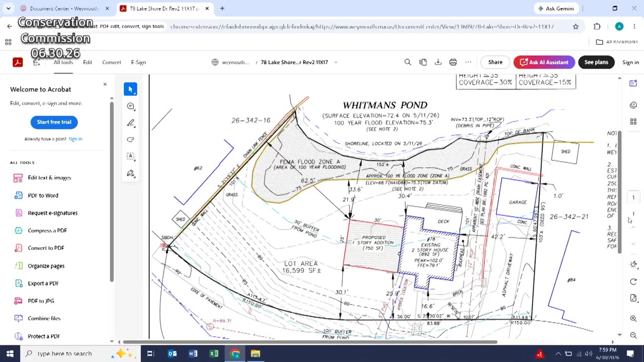Open the tab search dropdown arrow

[x=8, y=9]
